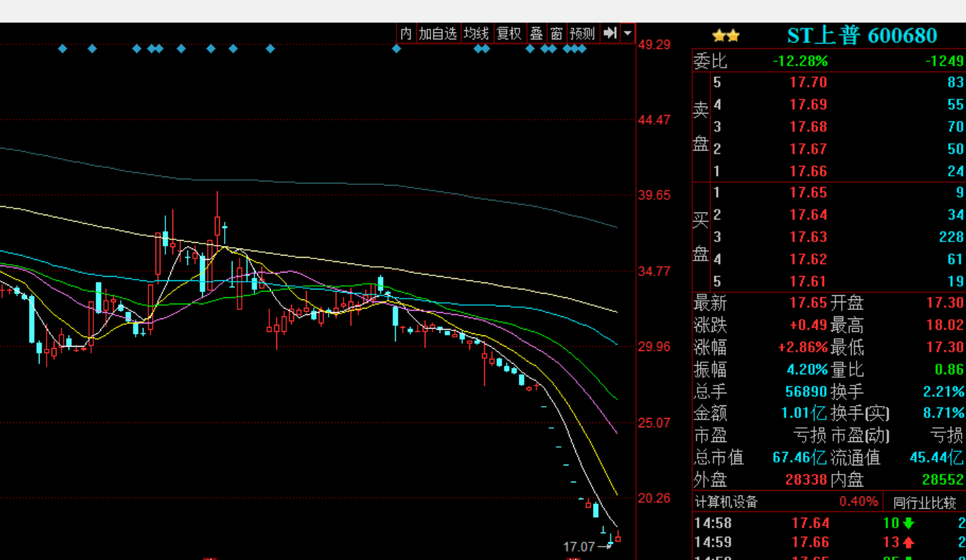
Task: Click the 叠 overlay button
Action: coord(537,33)
